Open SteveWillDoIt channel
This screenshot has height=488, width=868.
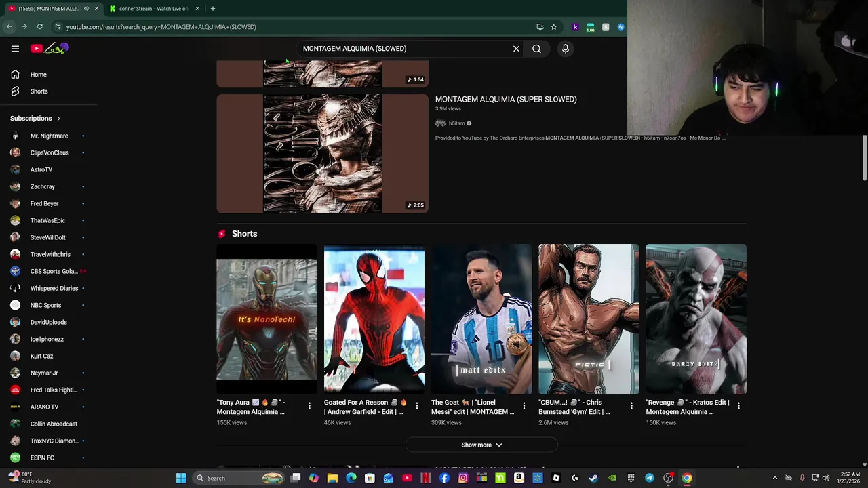pos(49,237)
